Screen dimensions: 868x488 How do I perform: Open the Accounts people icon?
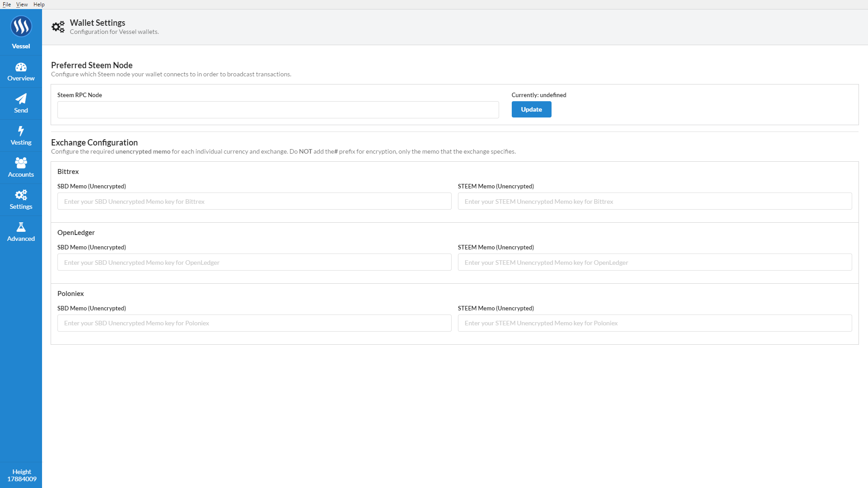click(21, 163)
